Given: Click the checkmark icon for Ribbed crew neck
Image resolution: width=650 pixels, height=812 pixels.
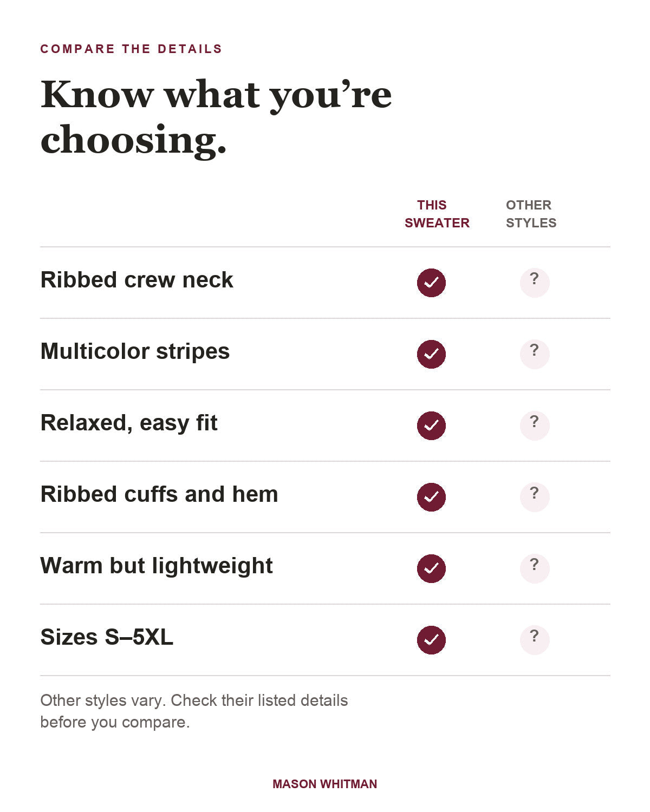Looking at the screenshot, I should 431,283.
